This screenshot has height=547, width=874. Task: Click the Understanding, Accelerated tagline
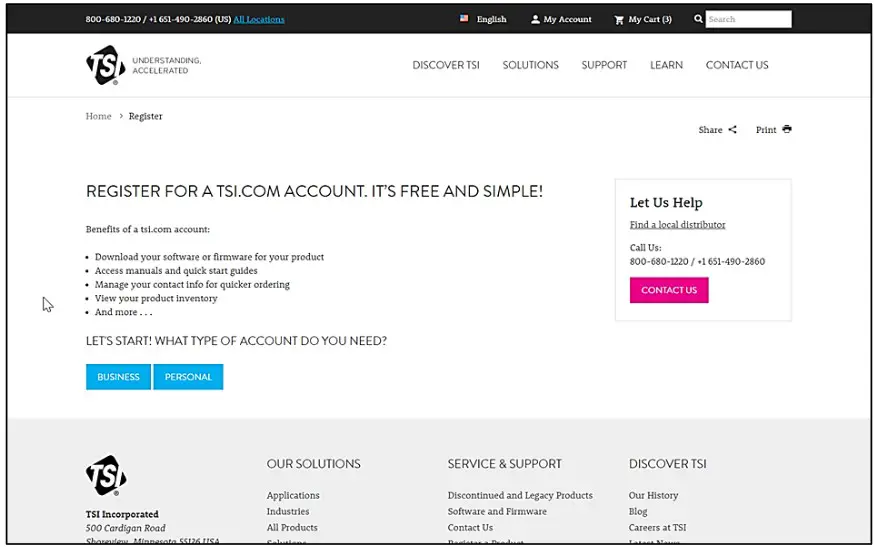pos(167,65)
